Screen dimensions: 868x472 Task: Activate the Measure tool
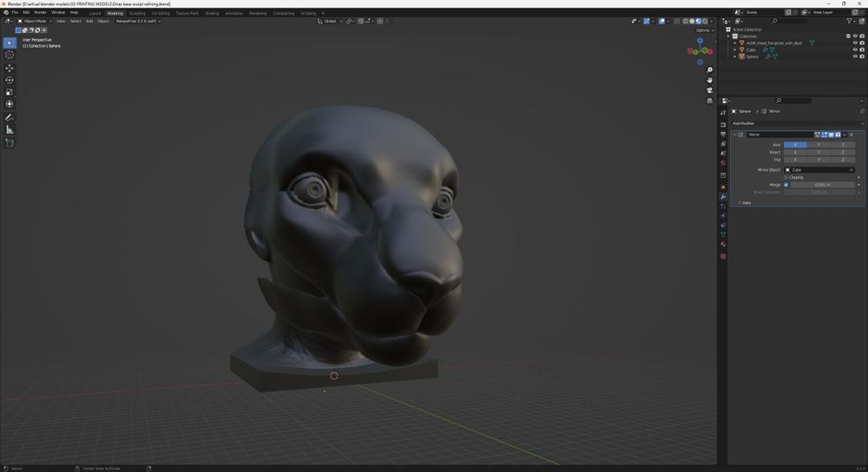10,129
